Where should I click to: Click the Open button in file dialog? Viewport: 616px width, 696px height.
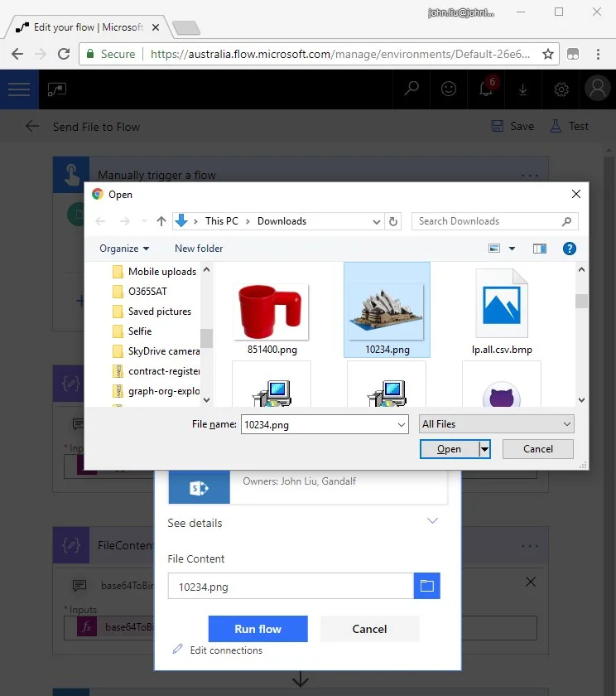coord(449,449)
